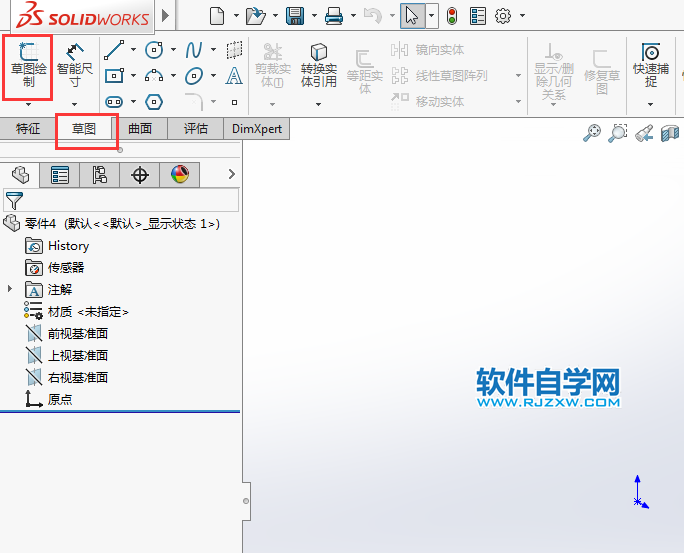Screen dimensions: 684x553
Task: Open New document dropdown arrow
Action: pos(236,16)
